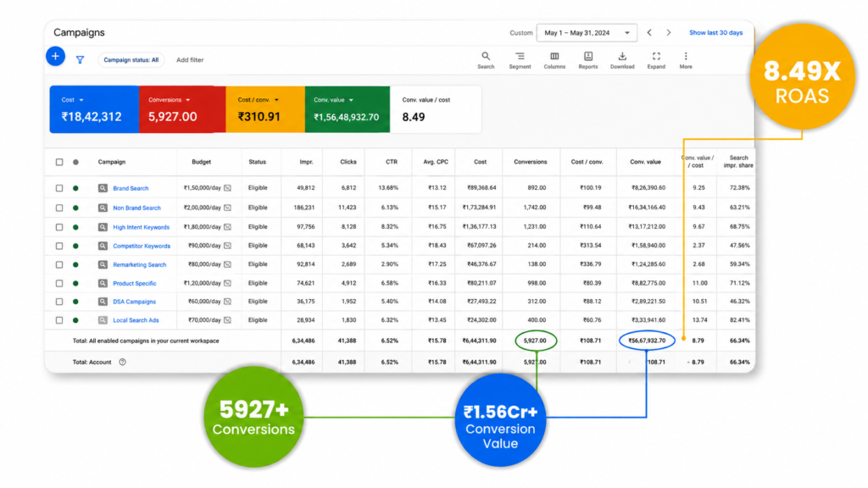Sort by the Status column header

(x=258, y=162)
